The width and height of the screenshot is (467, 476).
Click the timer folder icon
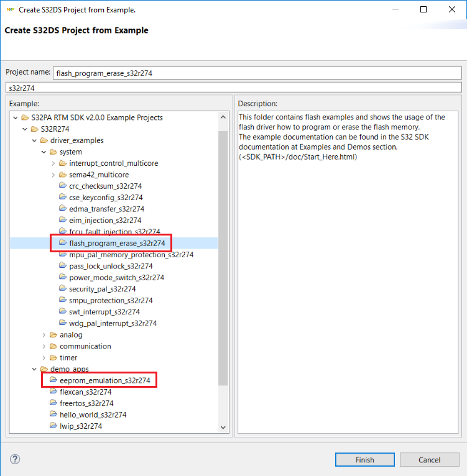[x=53, y=357]
